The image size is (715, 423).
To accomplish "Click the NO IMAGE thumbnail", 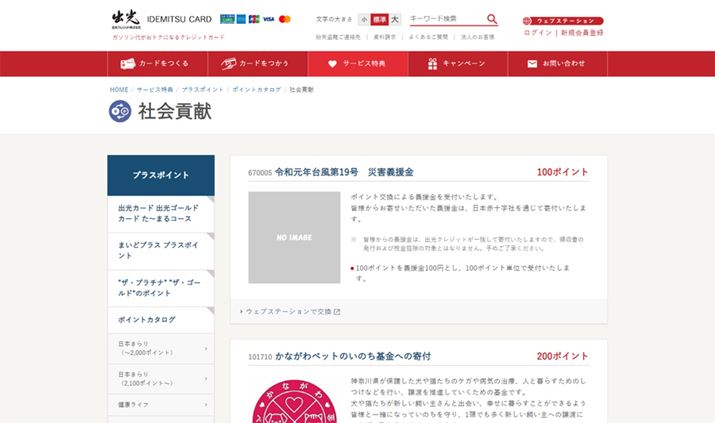I will [x=294, y=237].
